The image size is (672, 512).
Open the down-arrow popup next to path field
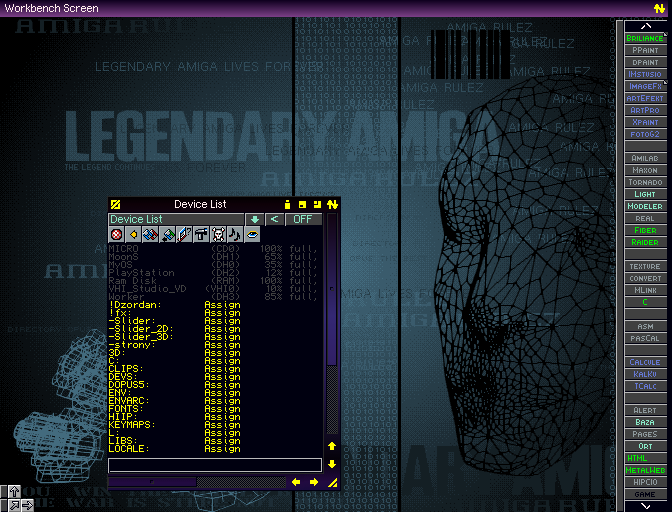[255, 219]
